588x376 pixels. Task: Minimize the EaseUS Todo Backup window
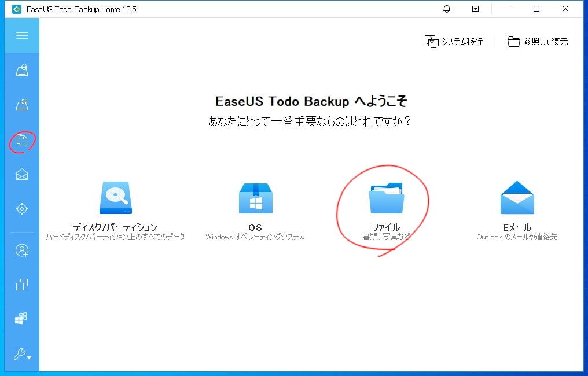point(508,9)
